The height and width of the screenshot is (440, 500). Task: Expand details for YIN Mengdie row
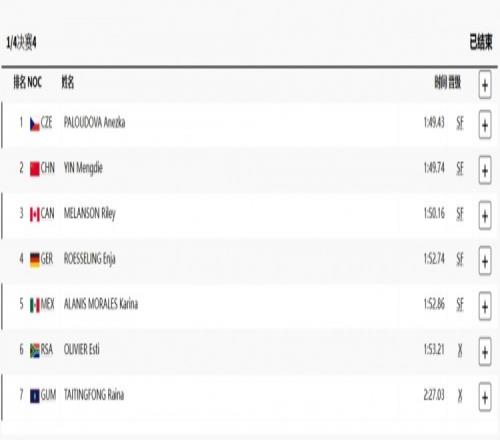[x=485, y=170]
